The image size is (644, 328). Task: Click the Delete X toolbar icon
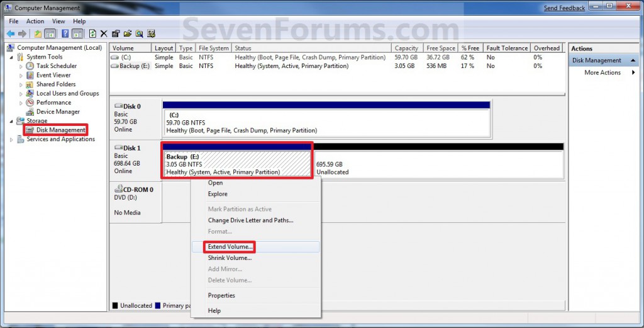pos(104,34)
